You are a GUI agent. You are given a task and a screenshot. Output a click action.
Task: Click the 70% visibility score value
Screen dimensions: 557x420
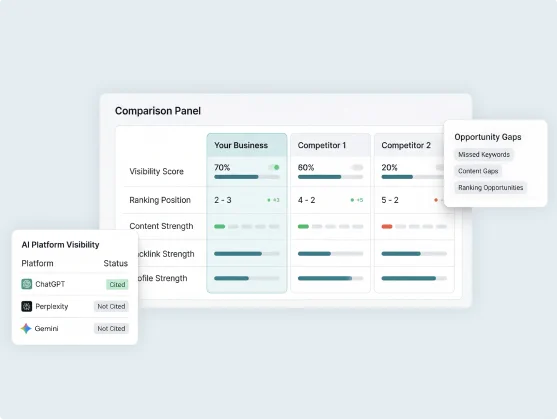tap(222, 167)
